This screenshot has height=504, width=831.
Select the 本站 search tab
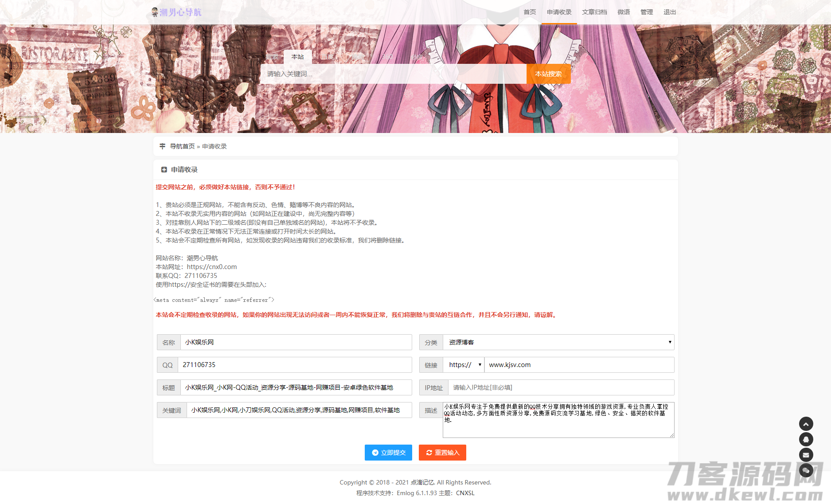point(297,57)
